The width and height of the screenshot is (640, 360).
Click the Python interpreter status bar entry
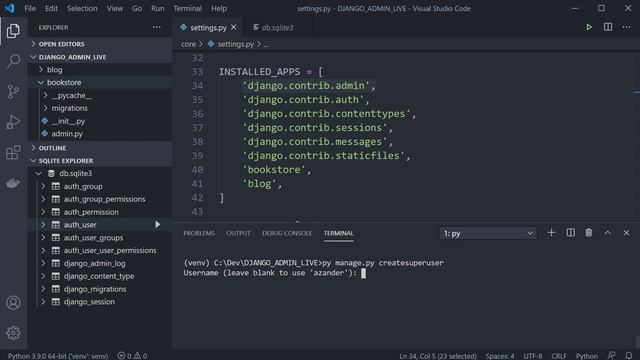[58, 356]
